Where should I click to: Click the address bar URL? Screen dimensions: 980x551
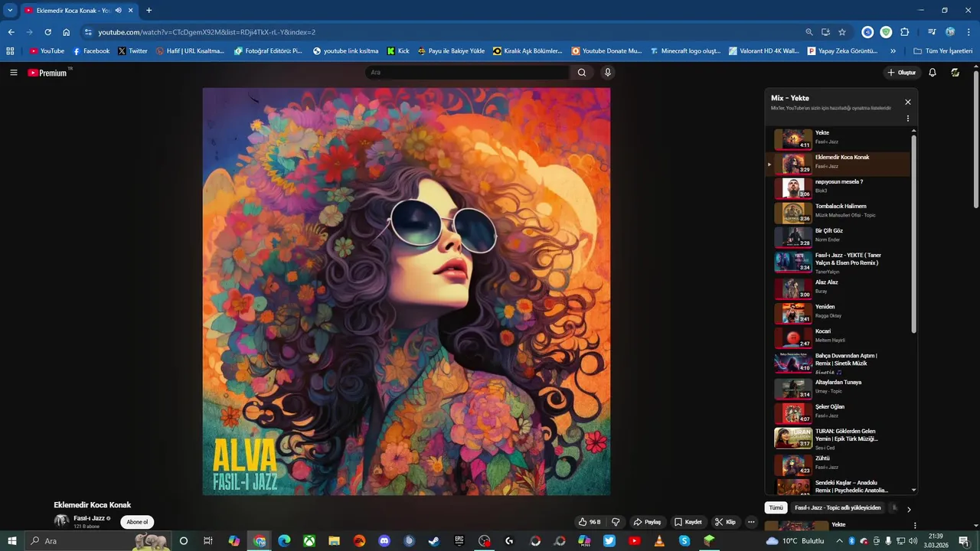207,32
